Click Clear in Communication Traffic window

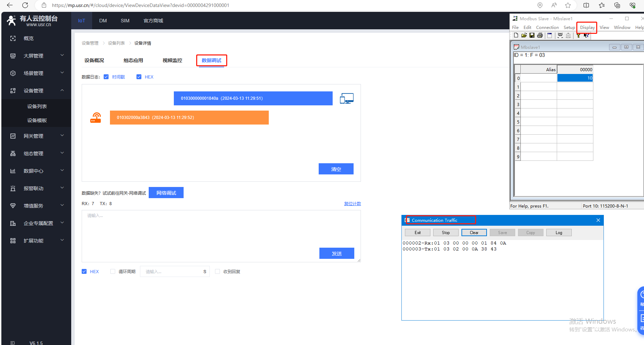pos(474,233)
